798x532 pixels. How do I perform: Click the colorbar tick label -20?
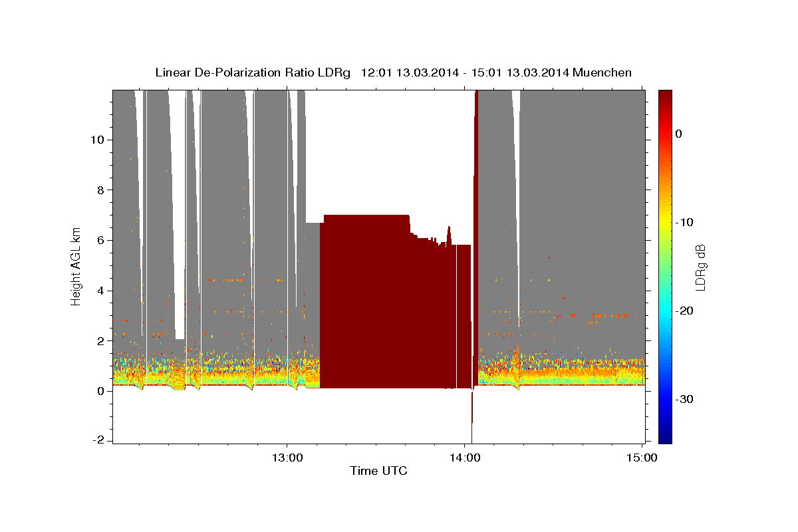point(684,311)
